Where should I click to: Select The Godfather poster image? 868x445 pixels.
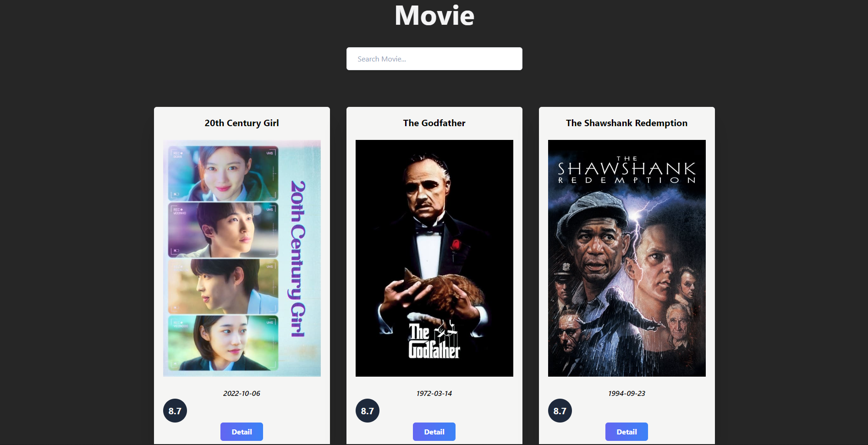[x=434, y=258]
